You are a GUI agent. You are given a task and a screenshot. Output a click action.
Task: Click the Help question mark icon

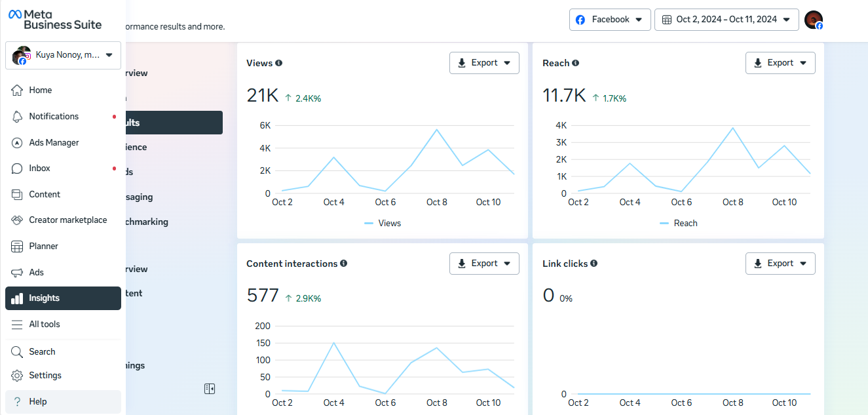tap(17, 402)
